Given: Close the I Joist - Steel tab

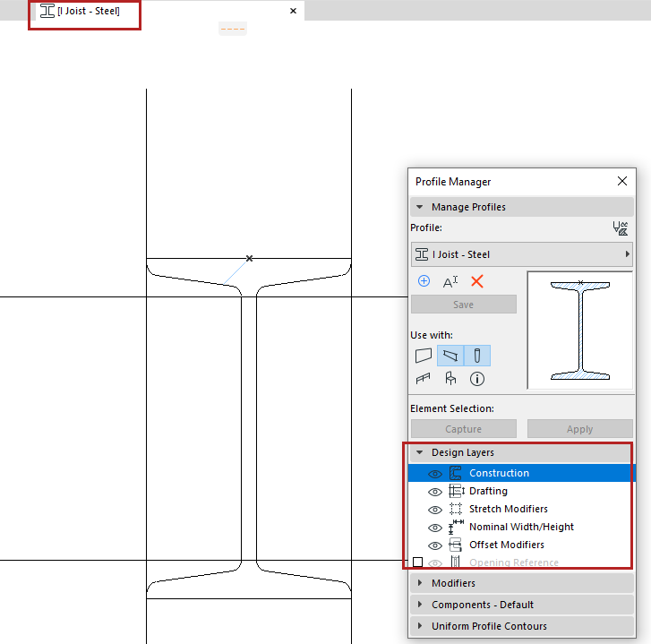Looking at the screenshot, I should tap(293, 11).
